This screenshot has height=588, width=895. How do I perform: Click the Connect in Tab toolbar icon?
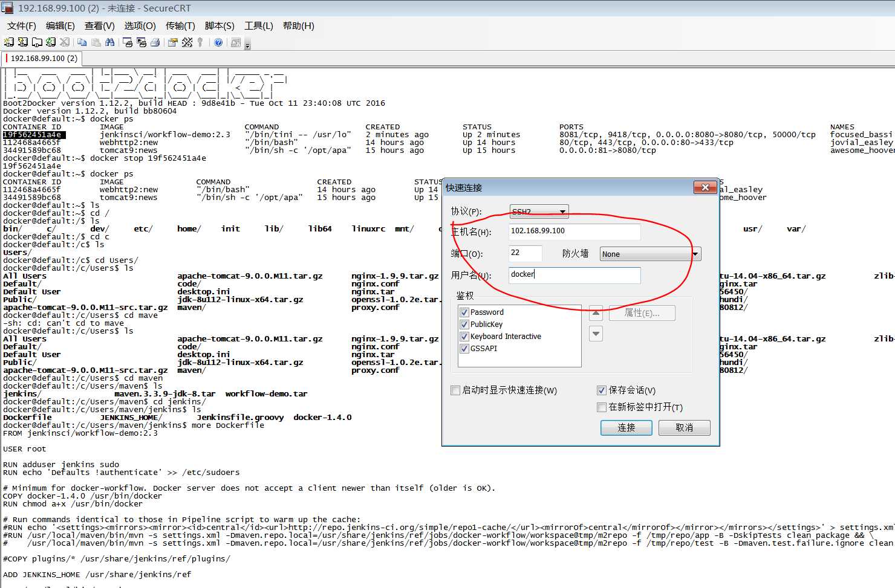click(x=37, y=42)
